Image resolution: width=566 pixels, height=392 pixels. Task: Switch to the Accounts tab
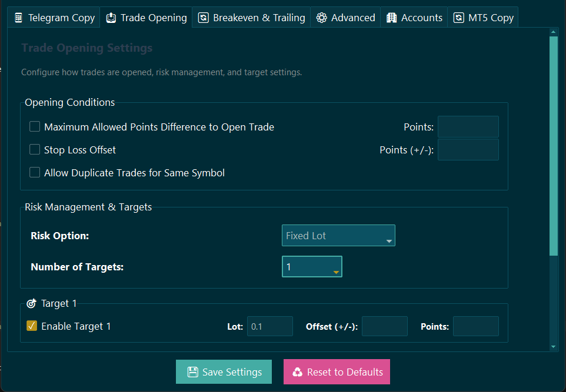pyautogui.click(x=414, y=18)
